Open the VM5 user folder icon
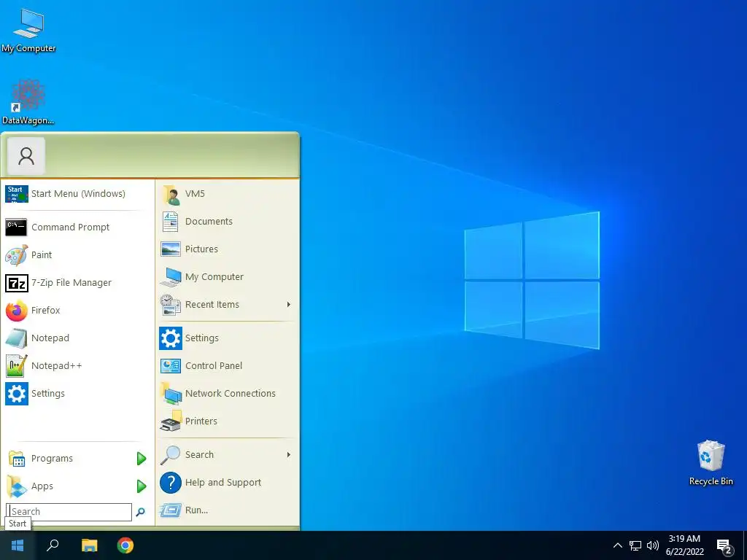 click(x=171, y=194)
